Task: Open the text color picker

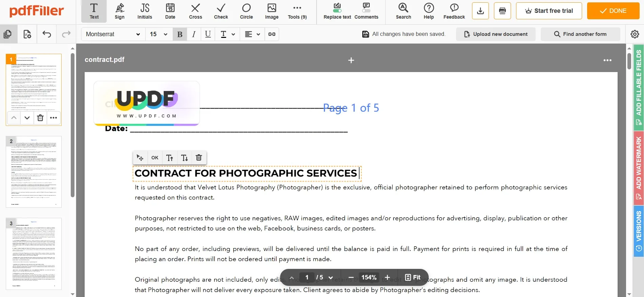Action: click(x=228, y=34)
